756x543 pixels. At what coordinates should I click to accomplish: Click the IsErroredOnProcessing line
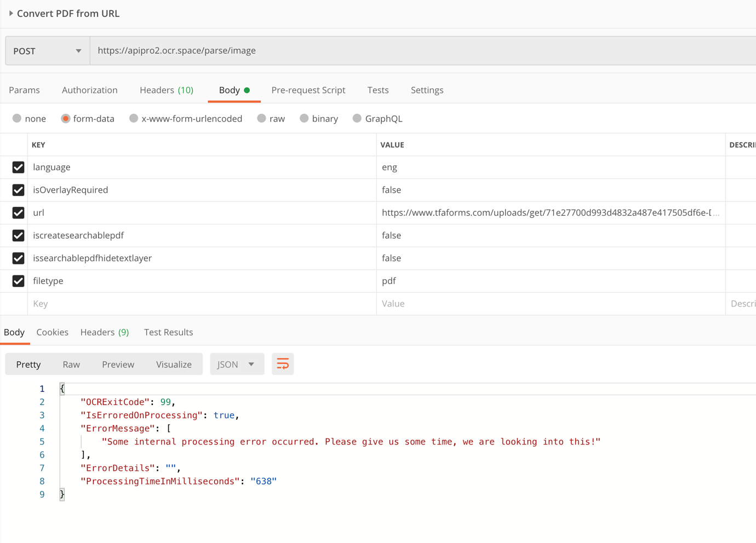(x=160, y=415)
